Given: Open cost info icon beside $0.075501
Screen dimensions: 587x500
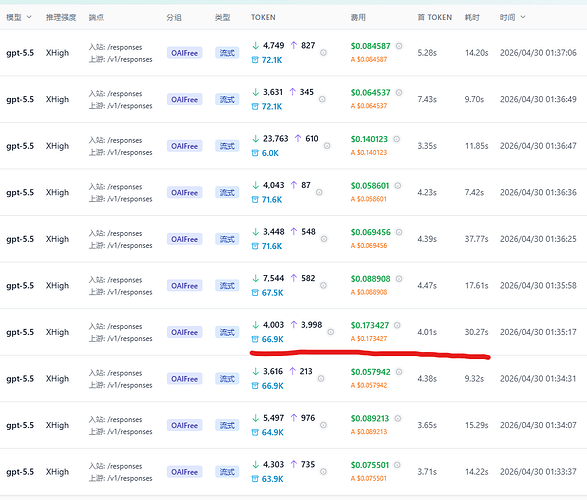Looking at the screenshot, I should (397, 465).
